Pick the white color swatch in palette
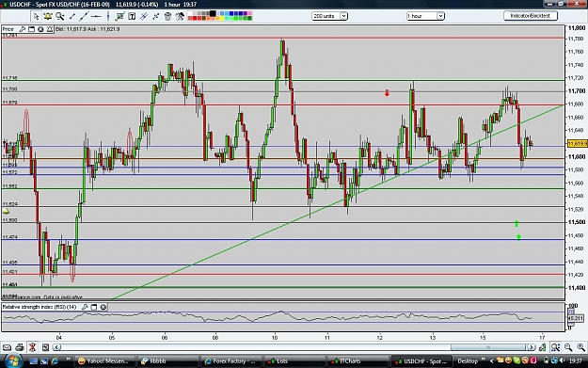 190,13
